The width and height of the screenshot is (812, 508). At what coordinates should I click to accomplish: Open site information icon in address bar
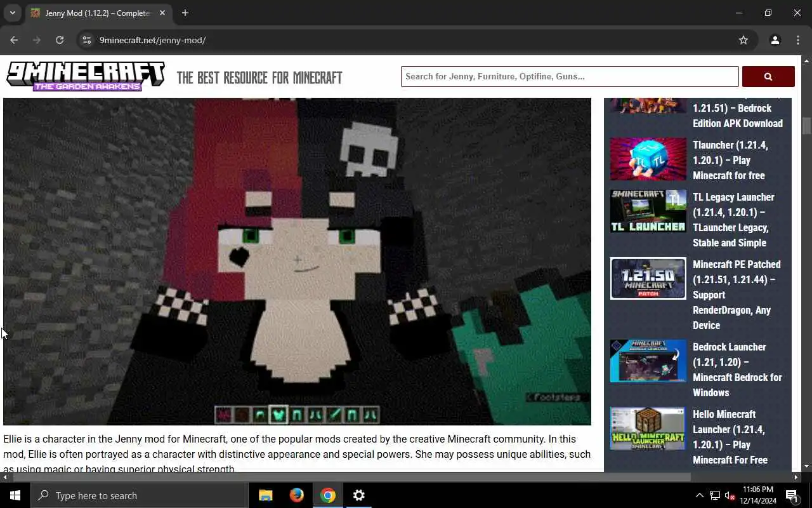[x=87, y=40]
